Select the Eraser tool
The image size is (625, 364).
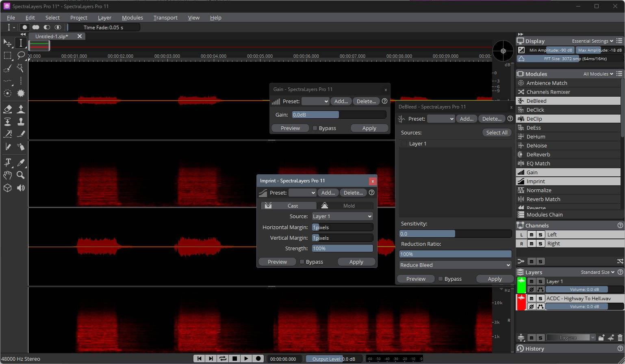pos(7,109)
